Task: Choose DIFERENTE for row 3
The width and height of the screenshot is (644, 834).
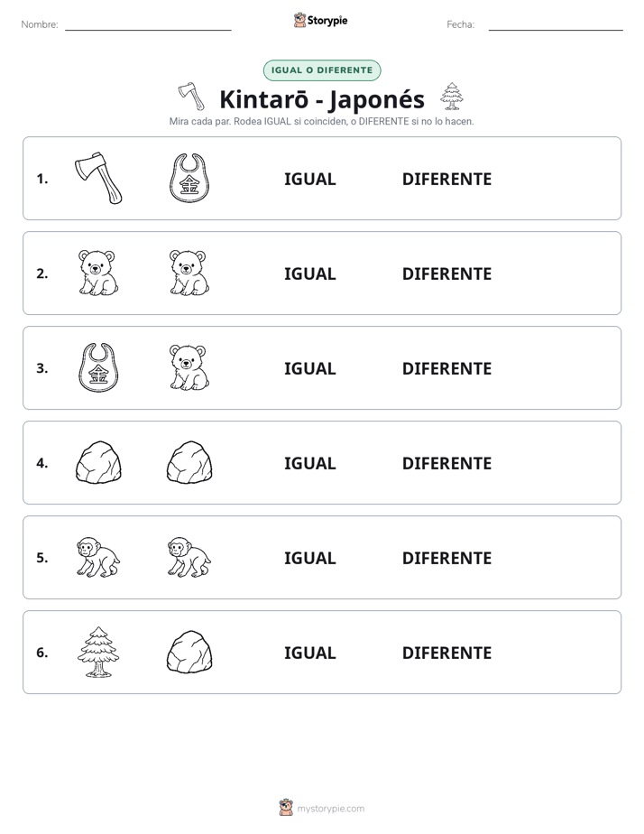Action: coord(446,368)
